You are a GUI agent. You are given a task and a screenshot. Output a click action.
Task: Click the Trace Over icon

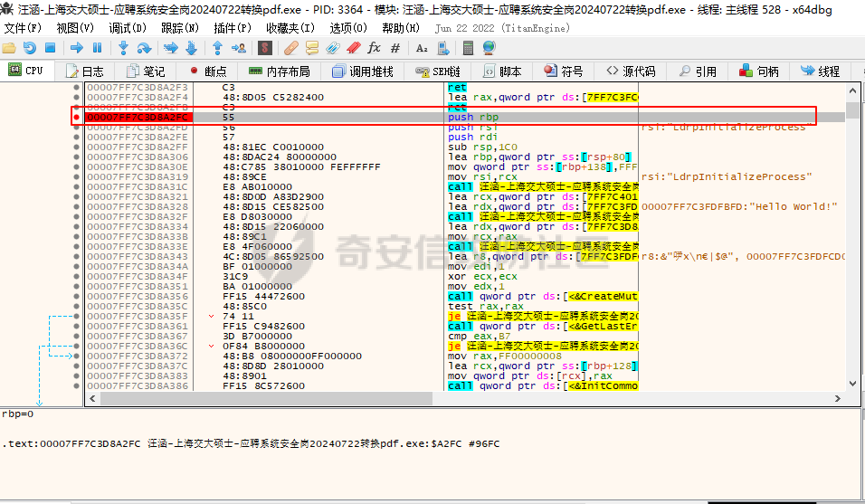pos(192,48)
